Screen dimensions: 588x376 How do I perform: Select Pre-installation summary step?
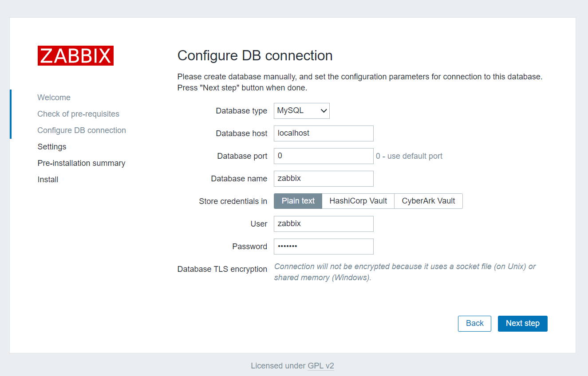81,163
